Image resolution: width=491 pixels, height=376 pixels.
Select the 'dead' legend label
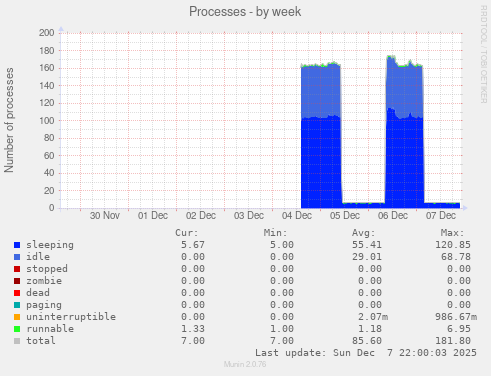[x=38, y=293]
